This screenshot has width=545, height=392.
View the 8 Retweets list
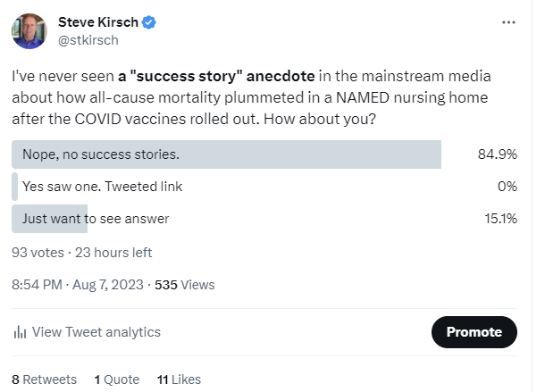[44, 379]
